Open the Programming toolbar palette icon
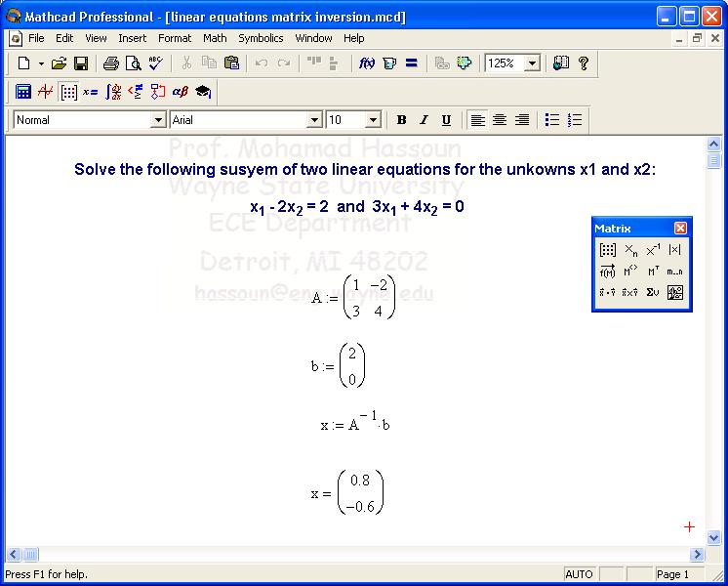Viewport: 728px width, 586px height. tap(158, 92)
